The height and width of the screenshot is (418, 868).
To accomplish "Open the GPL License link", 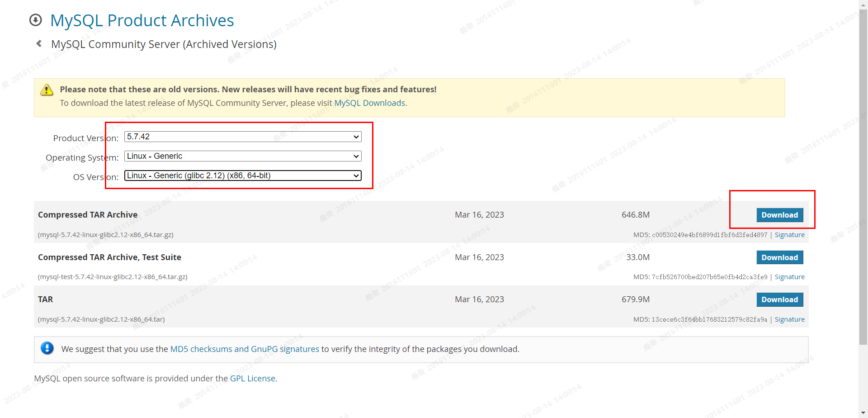I will tap(253, 379).
